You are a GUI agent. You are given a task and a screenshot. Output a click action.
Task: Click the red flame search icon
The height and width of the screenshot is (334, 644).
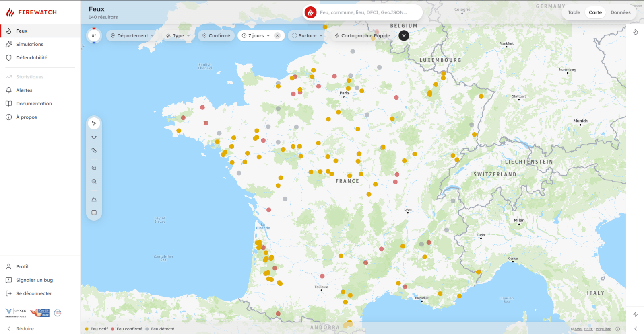coord(310,12)
